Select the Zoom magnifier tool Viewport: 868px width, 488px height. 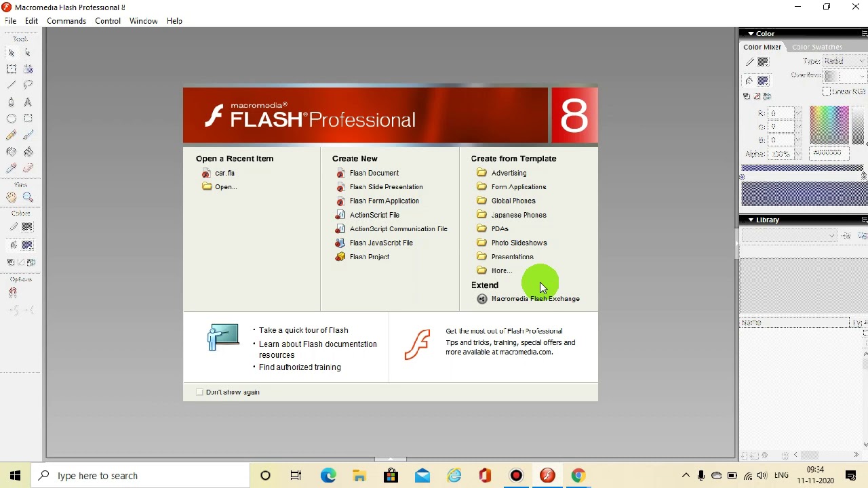pos(28,197)
